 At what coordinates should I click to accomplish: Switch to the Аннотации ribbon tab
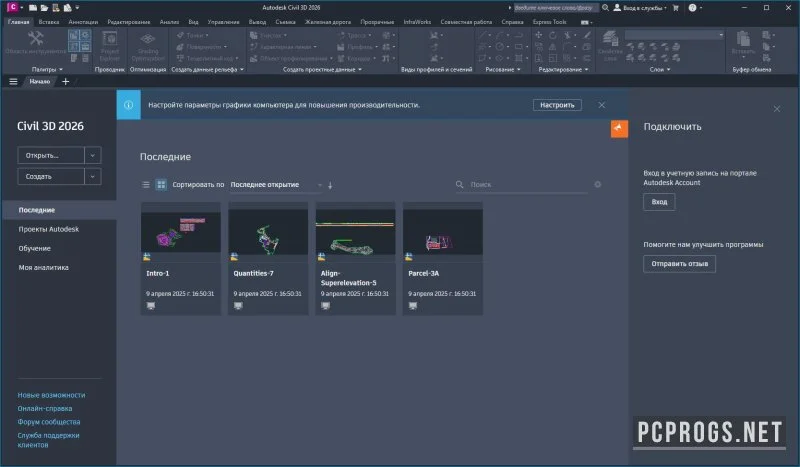coord(83,22)
